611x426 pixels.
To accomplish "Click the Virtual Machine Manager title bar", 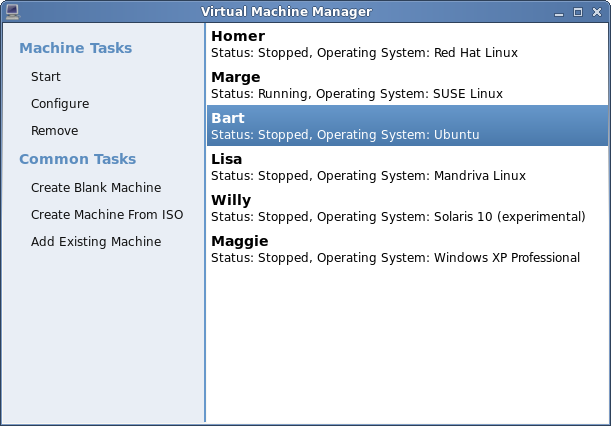I will (x=286, y=12).
